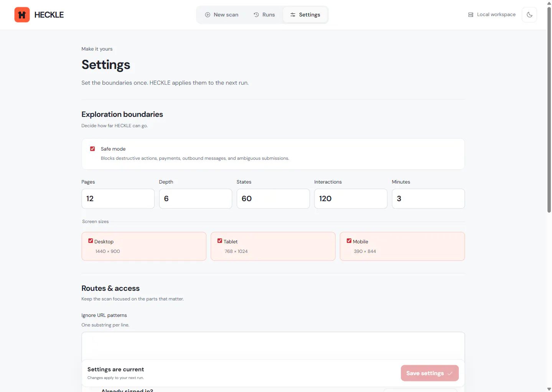
Task: Click the HECKLE logo icon
Action: pyautogui.click(x=22, y=15)
